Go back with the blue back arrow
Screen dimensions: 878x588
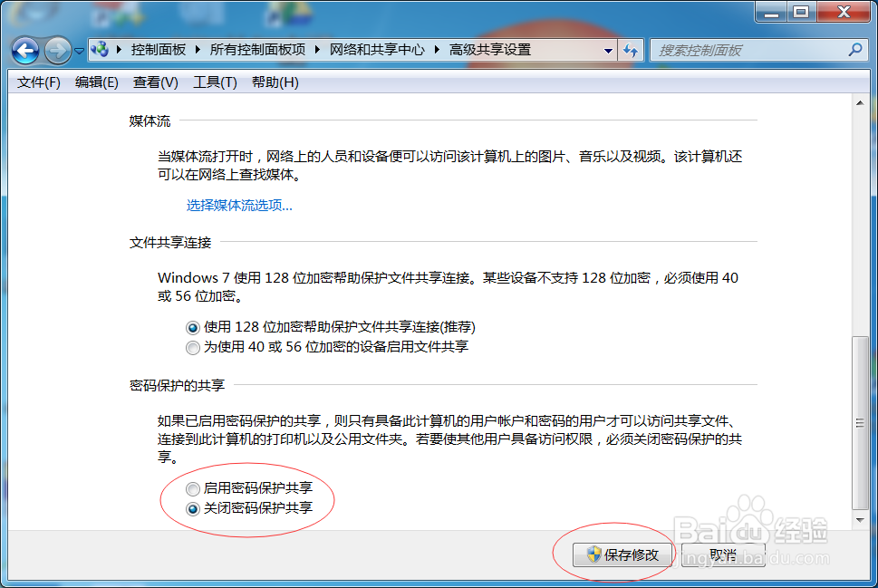tap(25, 51)
